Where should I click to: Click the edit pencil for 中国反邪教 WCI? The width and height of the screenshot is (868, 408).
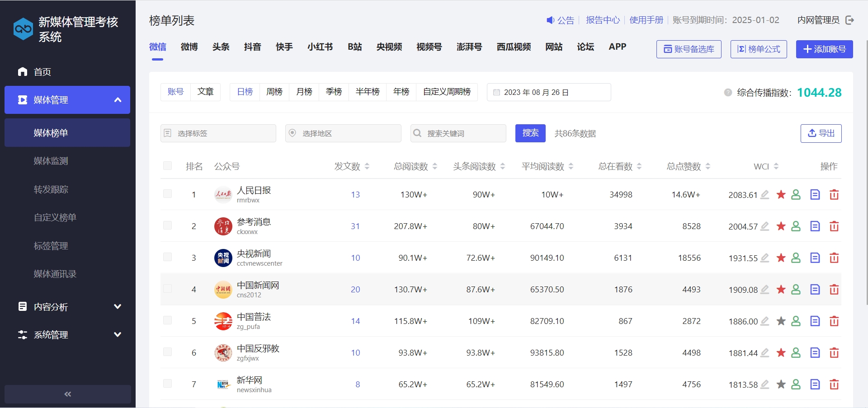coord(764,353)
